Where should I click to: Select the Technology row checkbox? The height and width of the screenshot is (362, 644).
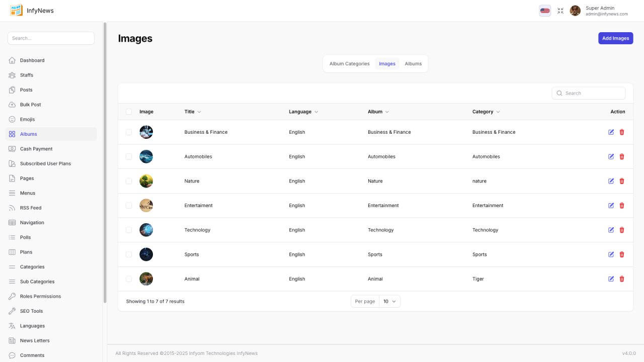pos(129,230)
